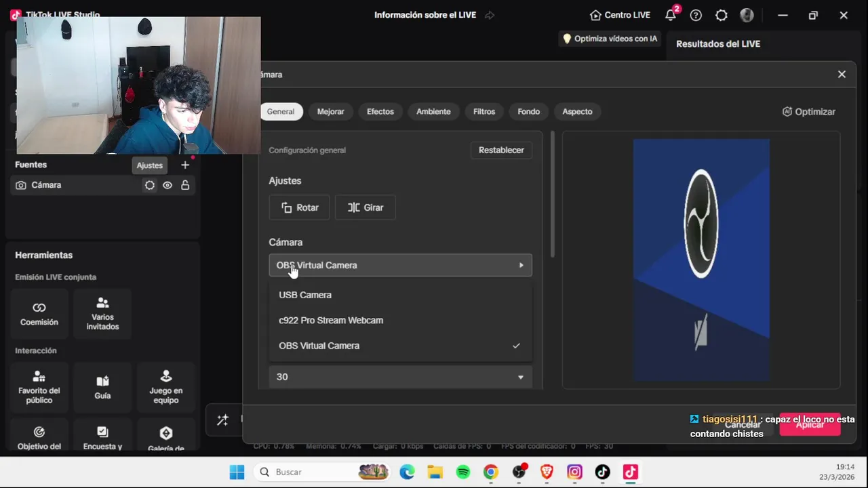Open Centro LIVE from the top bar
Screen dimensions: 868x488
click(x=620, y=15)
